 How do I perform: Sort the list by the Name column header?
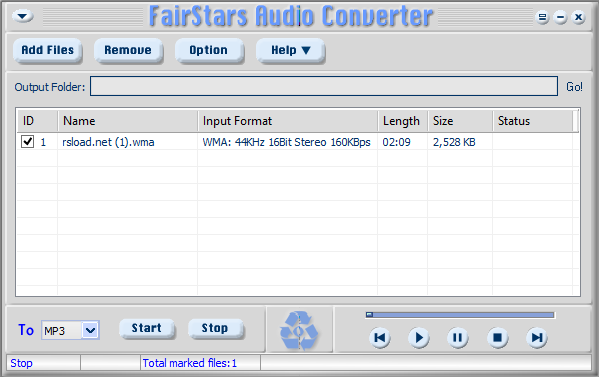[x=128, y=121]
